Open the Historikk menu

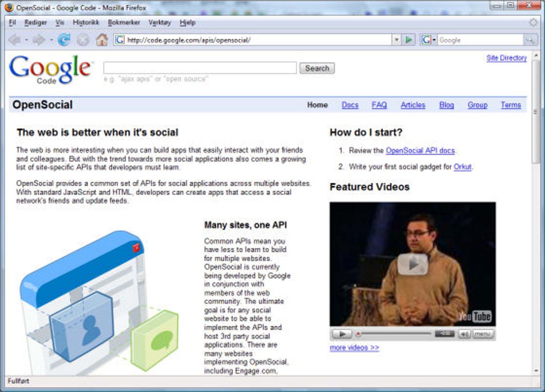coord(86,22)
